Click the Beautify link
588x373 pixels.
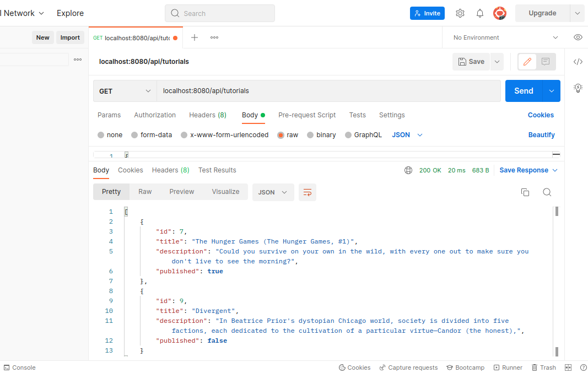click(541, 135)
